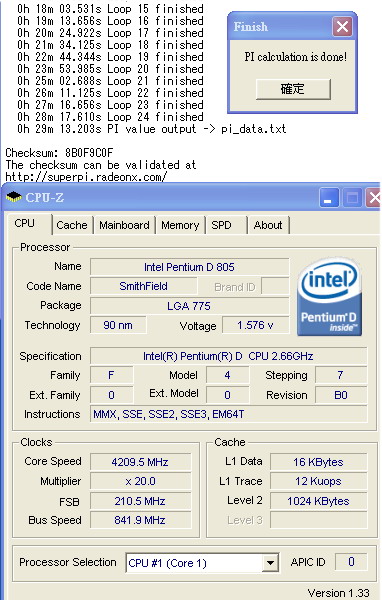Confirm the PI calculation done dialog
This screenshot has width=382, height=600.
tap(293, 89)
